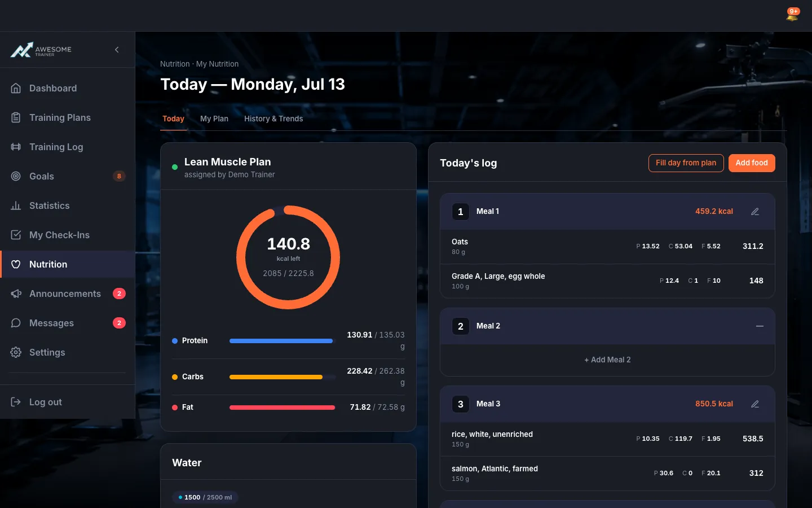This screenshot has height=508, width=812.
Task: Click the Add food button
Action: 752,163
